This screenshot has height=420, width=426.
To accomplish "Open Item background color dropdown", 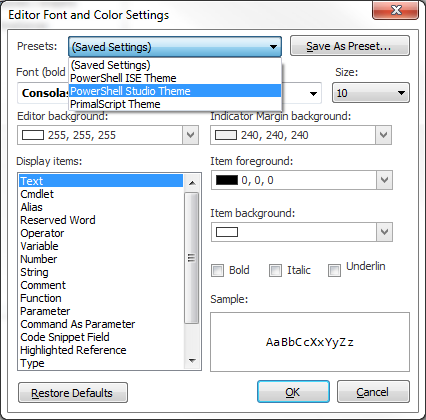I will 384,232.
